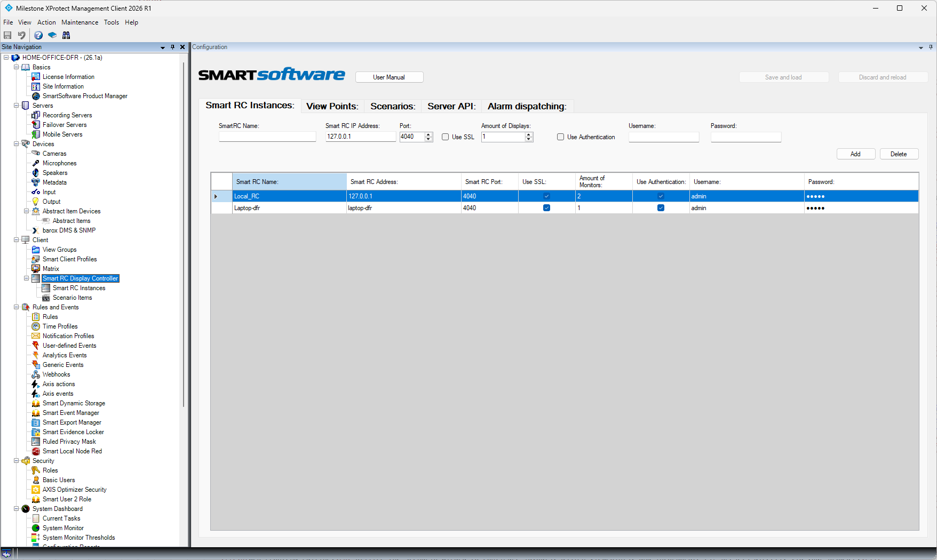Open the Action menu
This screenshot has height=560, width=937.
click(x=46, y=22)
